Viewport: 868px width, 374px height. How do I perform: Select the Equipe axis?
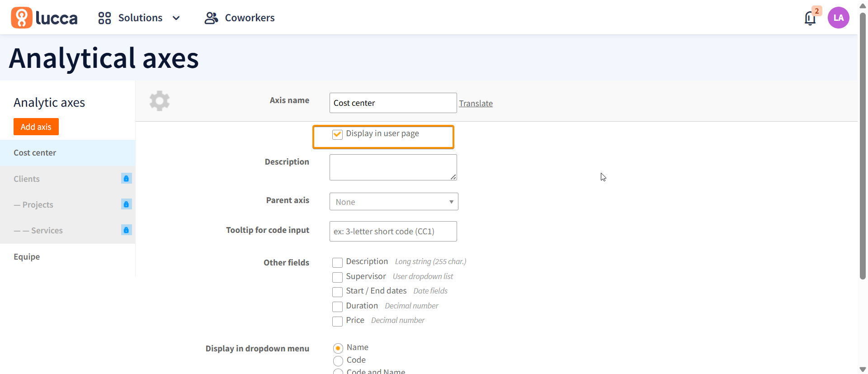click(x=68, y=257)
